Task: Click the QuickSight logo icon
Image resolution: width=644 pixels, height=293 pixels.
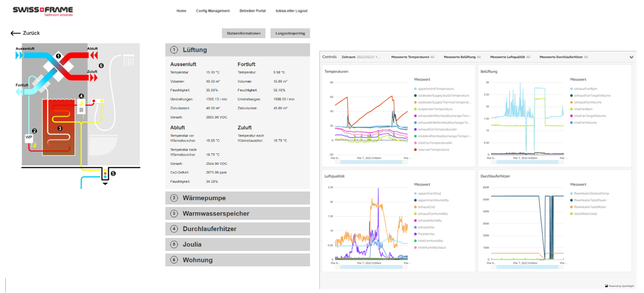Action: click(606, 286)
